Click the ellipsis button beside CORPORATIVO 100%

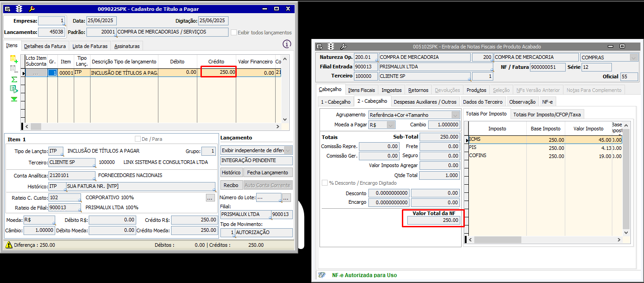(x=210, y=198)
